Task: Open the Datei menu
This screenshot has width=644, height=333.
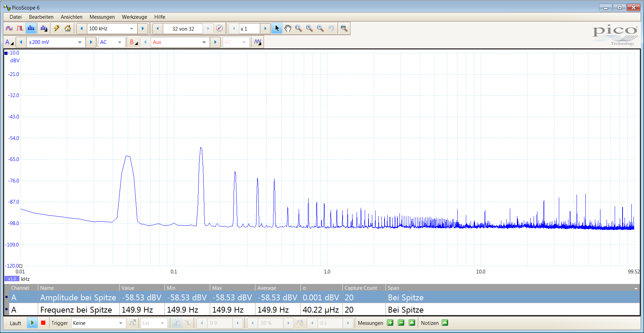Action: tap(16, 17)
